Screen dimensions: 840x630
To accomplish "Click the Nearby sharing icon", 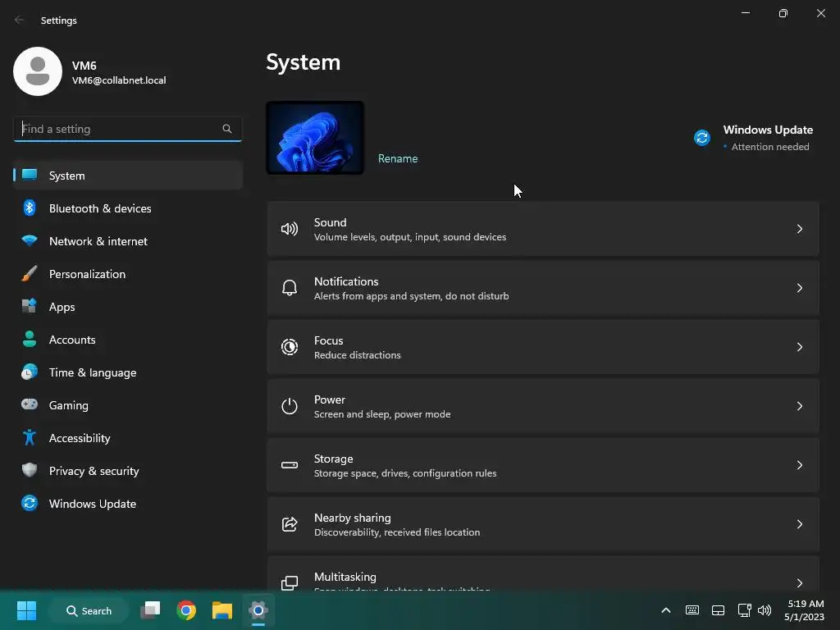I will click(290, 524).
